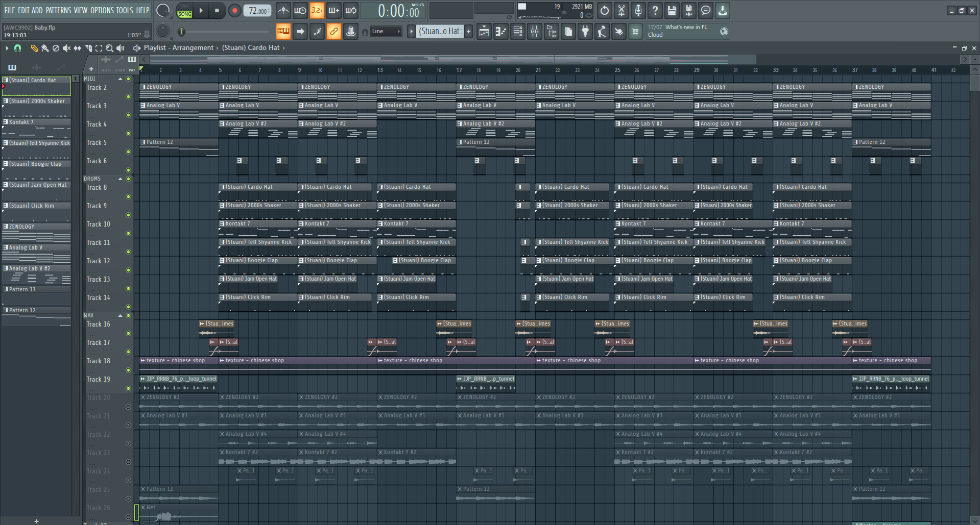Mute Track 8 with its green LED
This screenshot has width=980, height=525.
click(128, 196)
